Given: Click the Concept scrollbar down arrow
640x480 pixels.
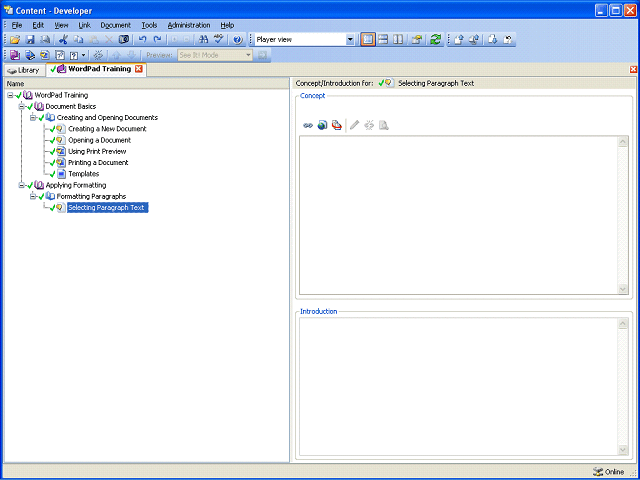Looking at the screenshot, I should (x=623, y=289).
